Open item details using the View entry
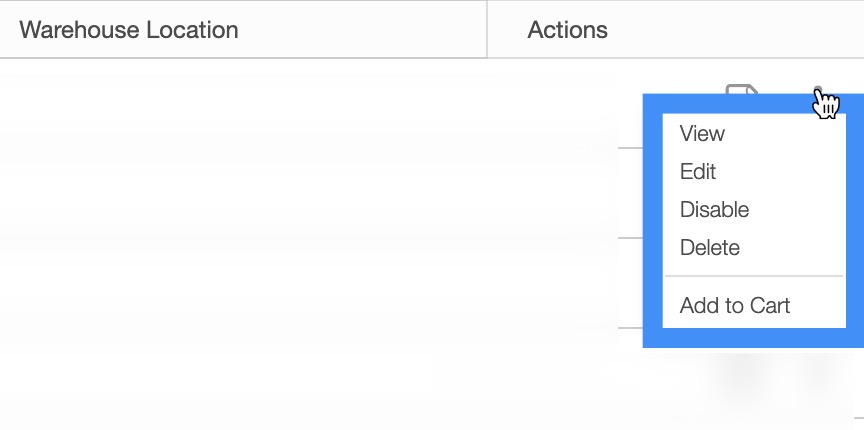The height and width of the screenshot is (430, 864). [702, 133]
